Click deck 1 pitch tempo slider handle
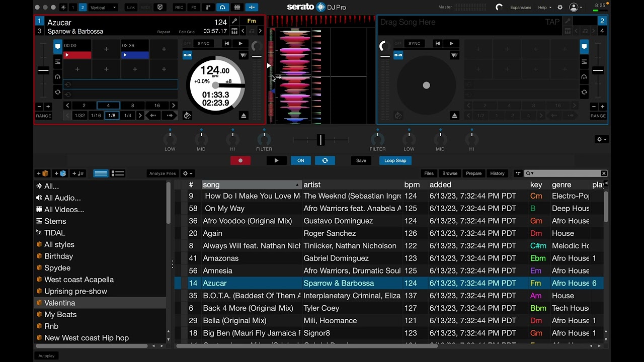 (x=44, y=70)
